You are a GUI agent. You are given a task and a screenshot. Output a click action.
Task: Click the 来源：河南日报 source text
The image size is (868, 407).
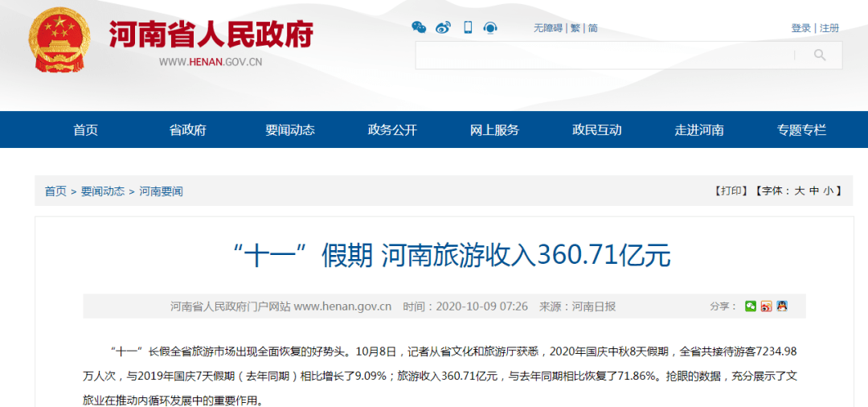tap(578, 306)
